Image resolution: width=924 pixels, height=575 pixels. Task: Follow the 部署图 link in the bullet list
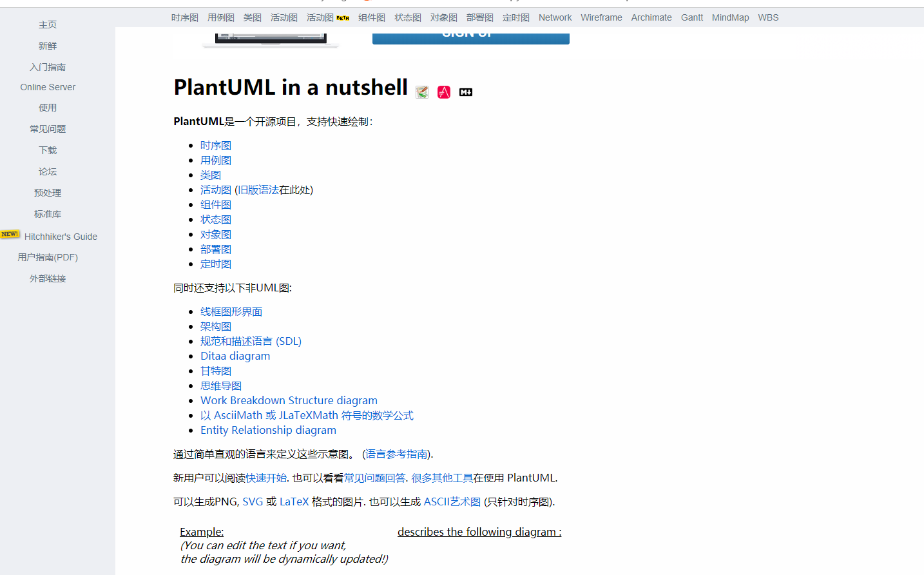click(x=216, y=249)
